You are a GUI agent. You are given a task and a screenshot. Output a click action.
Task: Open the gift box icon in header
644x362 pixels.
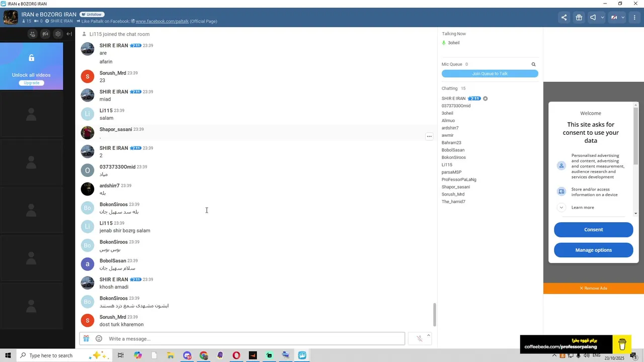pyautogui.click(x=579, y=18)
